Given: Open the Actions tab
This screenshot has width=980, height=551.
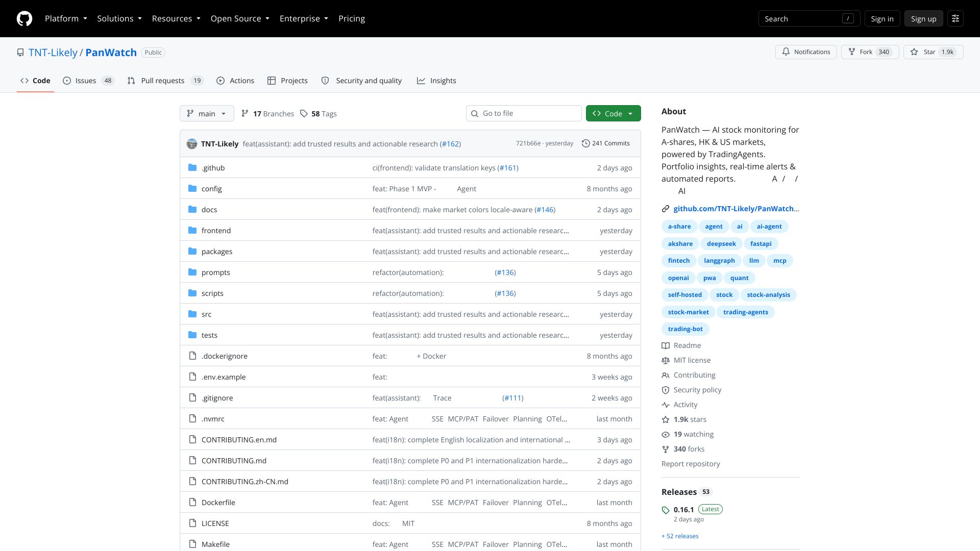Looking at the screenshot, I should [235, 81].
